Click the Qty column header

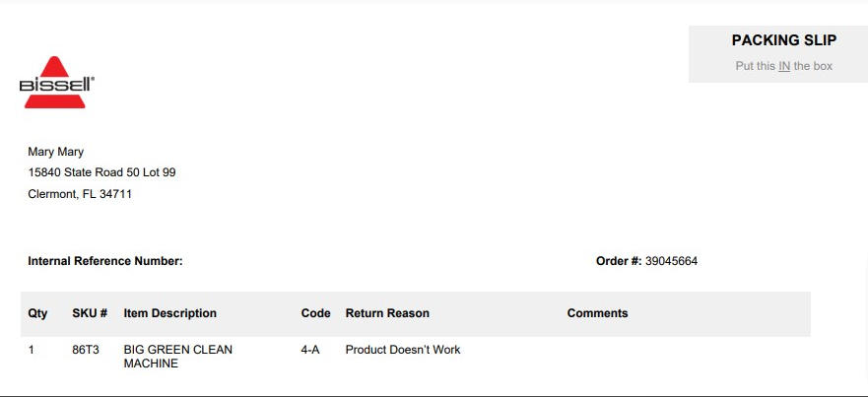coord(37,313)
